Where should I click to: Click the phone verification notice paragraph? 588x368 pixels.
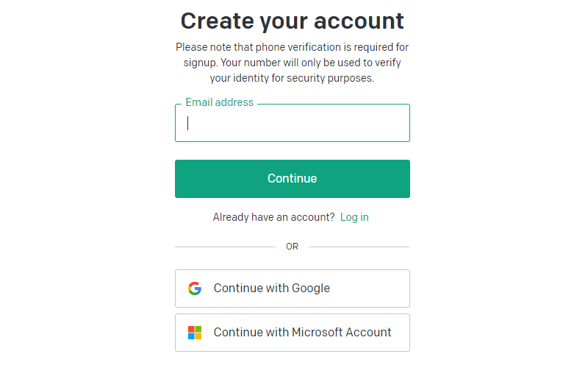point(292,63)
